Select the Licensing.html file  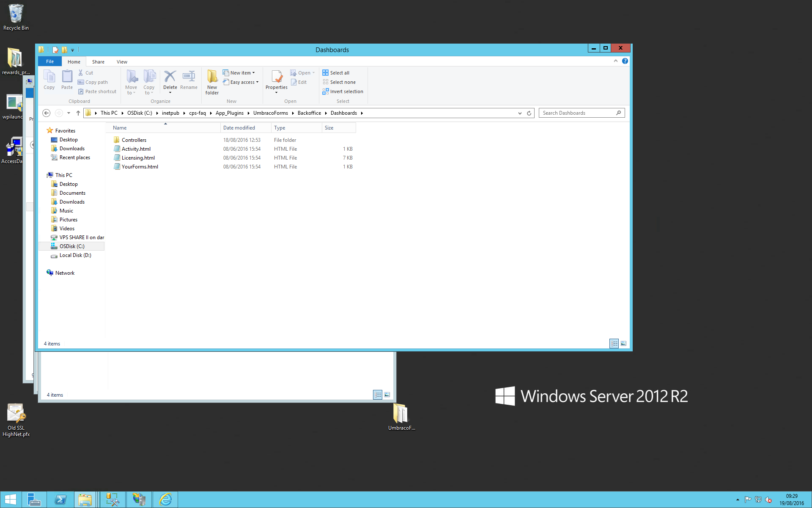pyautogui.click(x=138, y=158)
